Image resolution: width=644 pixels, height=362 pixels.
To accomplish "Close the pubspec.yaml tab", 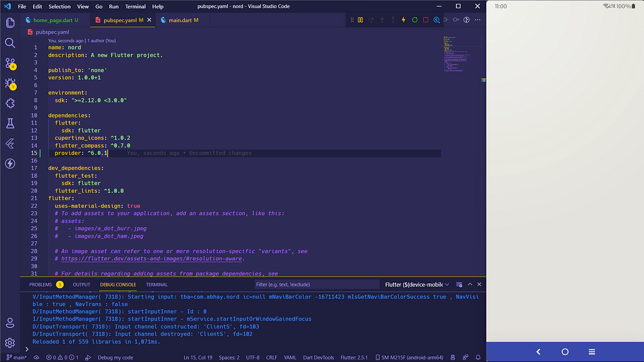I will click(149, 19).
